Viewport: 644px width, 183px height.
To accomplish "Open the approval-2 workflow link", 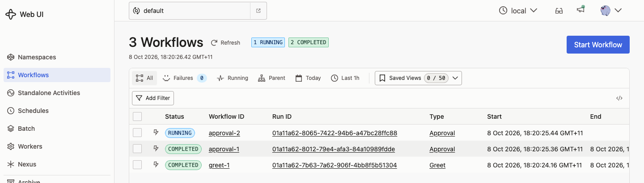I will [225, 133].
